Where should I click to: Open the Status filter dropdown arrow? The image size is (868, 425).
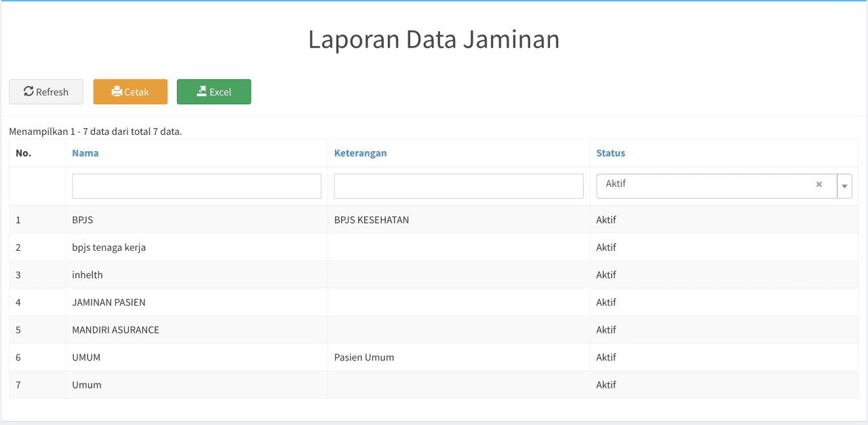tap(844, 186)
